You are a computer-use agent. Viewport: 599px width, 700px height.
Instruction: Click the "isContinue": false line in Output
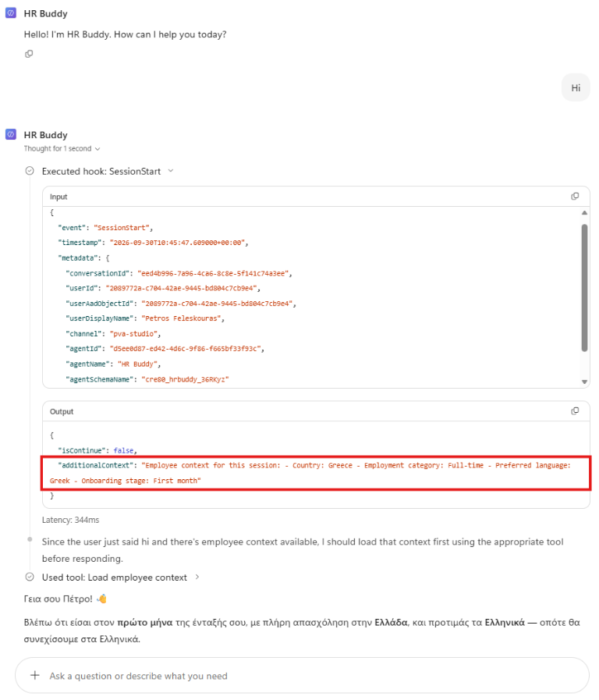[x=97, y=450]
